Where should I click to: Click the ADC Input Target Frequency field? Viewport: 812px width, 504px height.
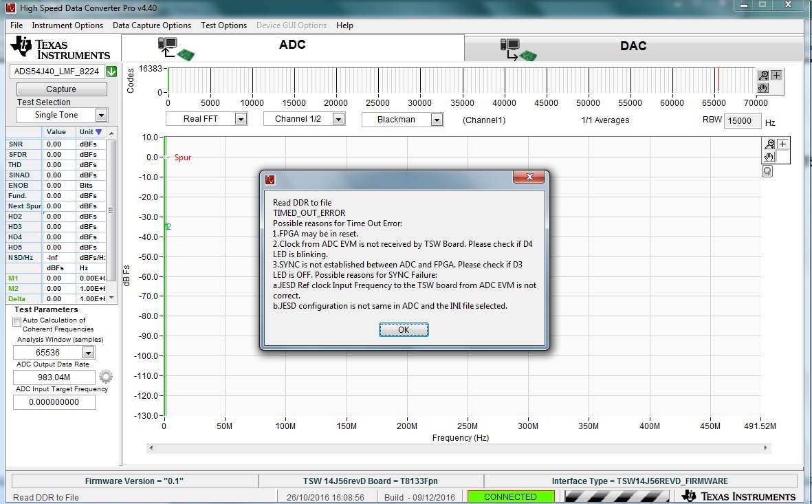[54, 402]
